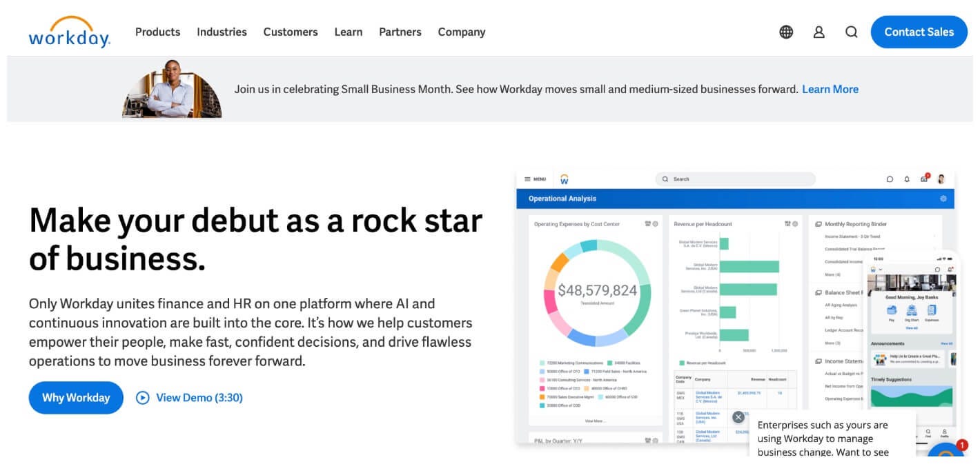Play the View Demo (3:30) link

(x=189, y=398)
